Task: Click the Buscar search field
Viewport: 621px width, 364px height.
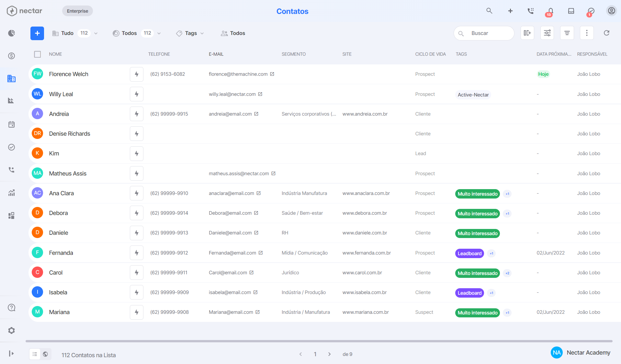Action: [484, 33]
